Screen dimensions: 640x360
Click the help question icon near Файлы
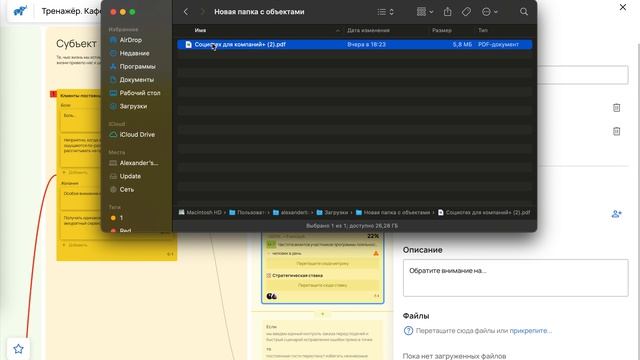(408, 331)
